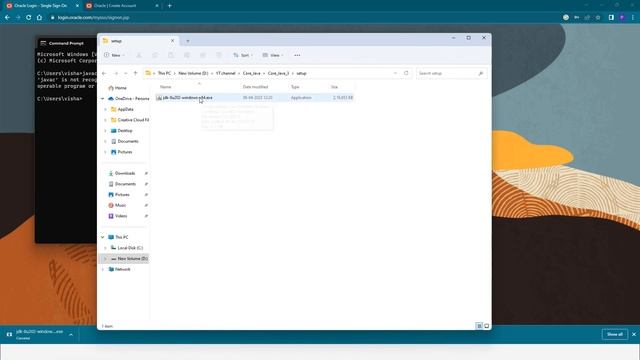Click the Chrome address bar URL
This screenshot has height=360, width=640.
pos(93,18)
